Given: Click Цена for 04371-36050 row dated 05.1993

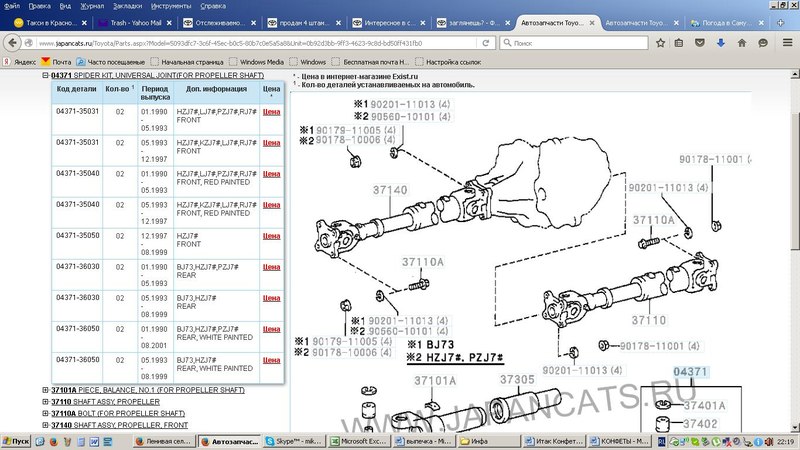Looking at the screenshot, I should [271, 360].
